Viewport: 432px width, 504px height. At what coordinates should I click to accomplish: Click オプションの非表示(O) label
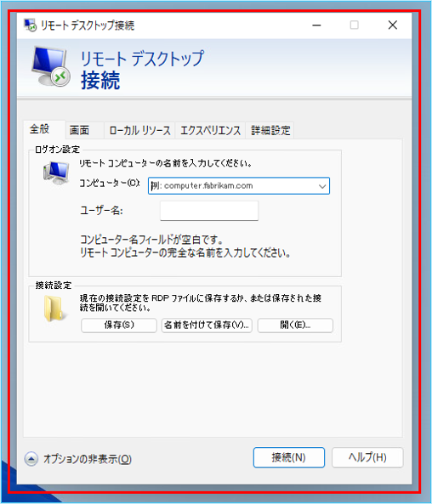(88, 459)
